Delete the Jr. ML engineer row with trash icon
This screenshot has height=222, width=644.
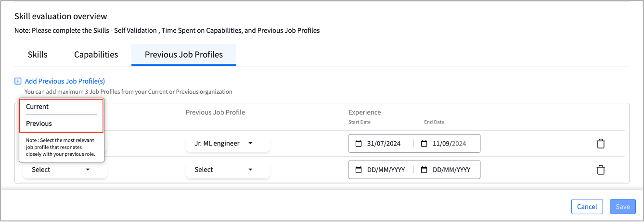601,143
